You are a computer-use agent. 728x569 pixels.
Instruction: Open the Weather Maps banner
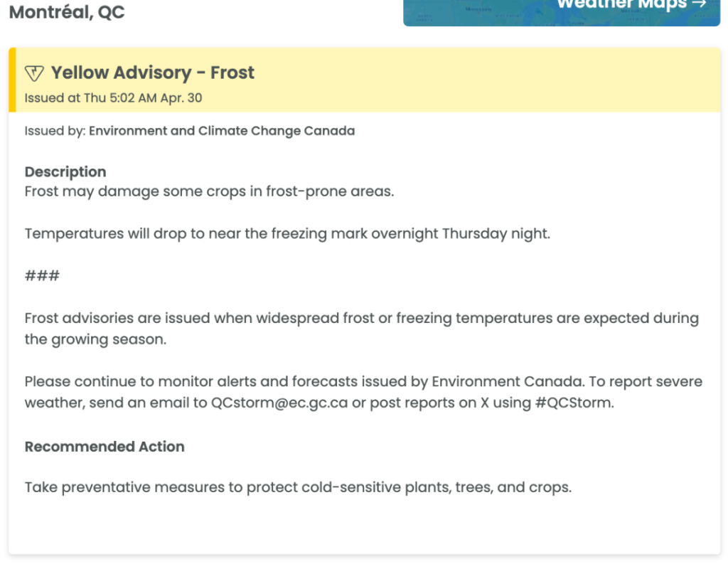pos(562,13)
